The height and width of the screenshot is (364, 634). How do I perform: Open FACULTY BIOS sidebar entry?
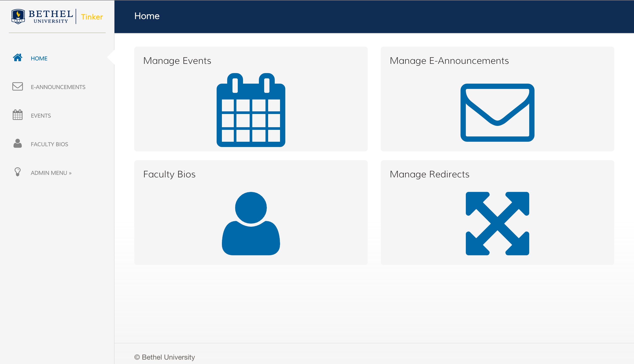(x=49, y=144)
